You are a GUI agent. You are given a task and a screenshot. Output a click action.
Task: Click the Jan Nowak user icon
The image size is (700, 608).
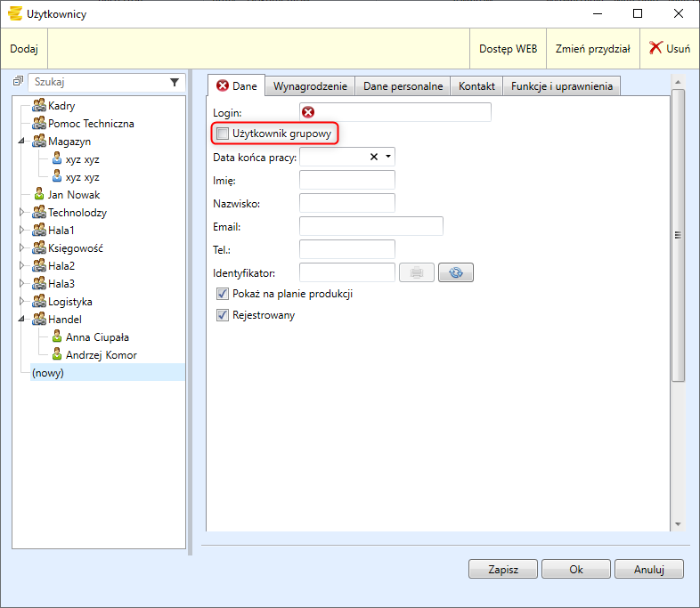39,195
